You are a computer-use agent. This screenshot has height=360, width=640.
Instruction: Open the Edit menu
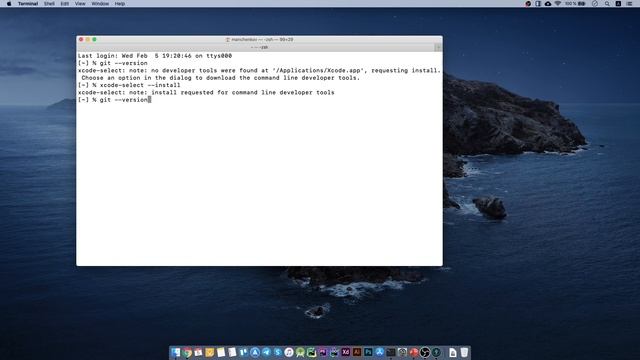click(64, 4)
